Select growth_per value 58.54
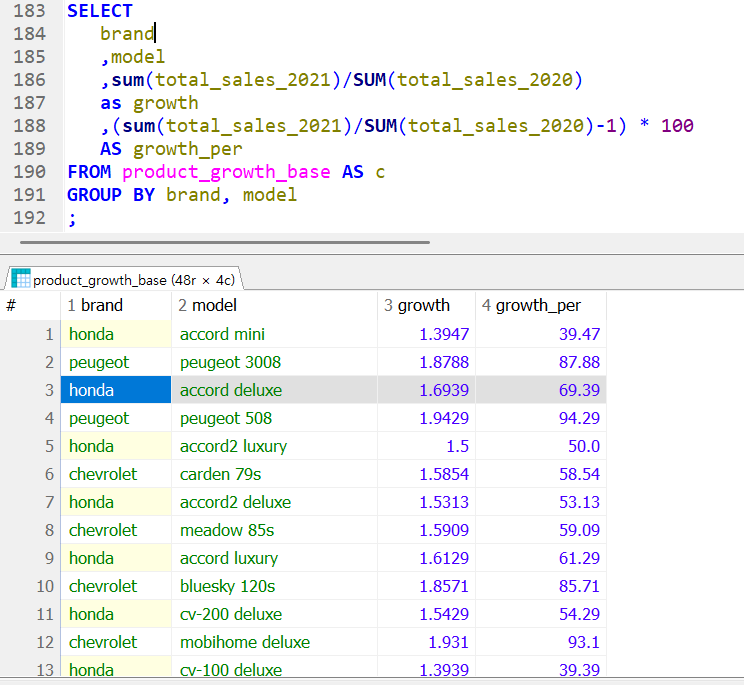This screenshot has width=744, height=685. 541,474
